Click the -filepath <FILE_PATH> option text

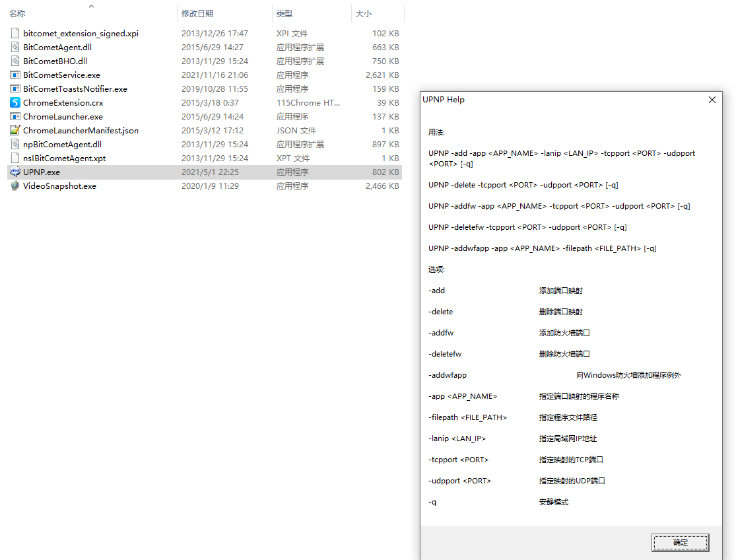[x=468, y=417]
